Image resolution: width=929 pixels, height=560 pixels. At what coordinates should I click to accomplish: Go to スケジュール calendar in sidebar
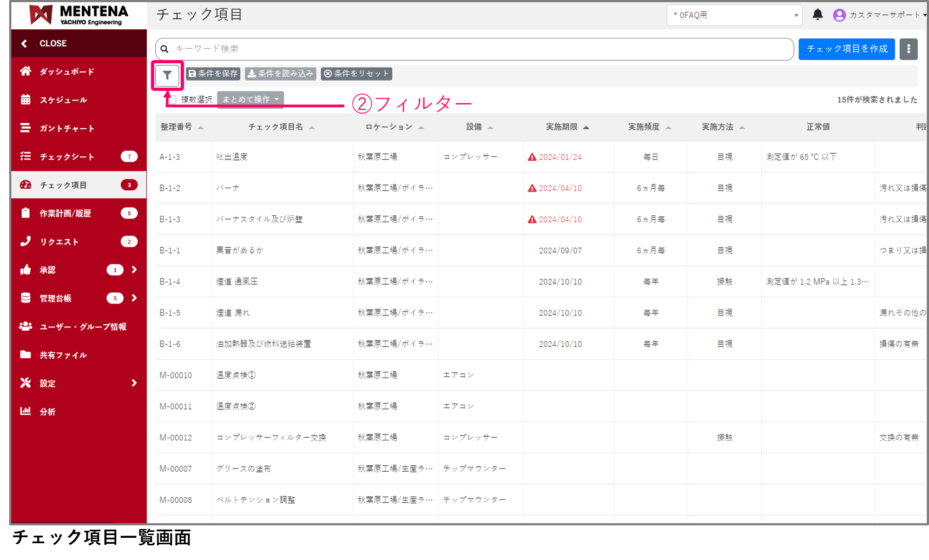point(63,100)
